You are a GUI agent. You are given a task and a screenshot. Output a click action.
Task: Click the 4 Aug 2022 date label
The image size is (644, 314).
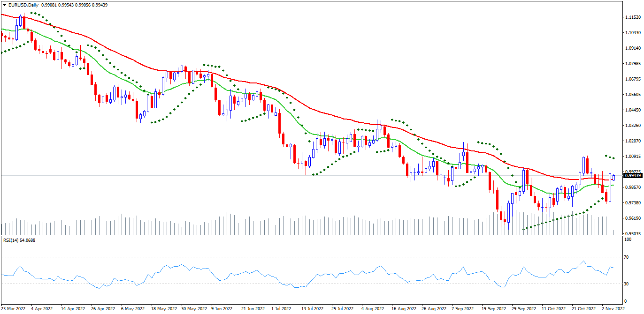(373, 309)
